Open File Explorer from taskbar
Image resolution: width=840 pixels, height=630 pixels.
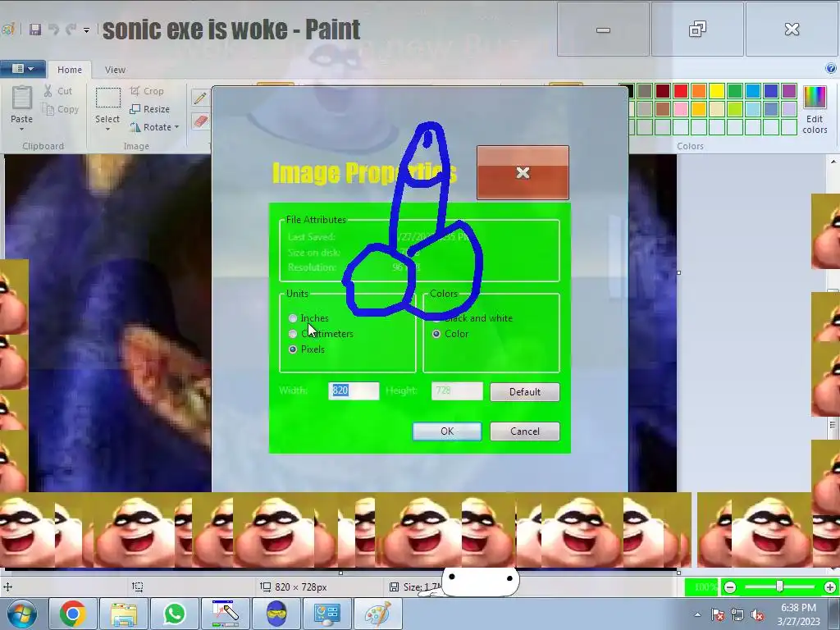tap(124, 614)
